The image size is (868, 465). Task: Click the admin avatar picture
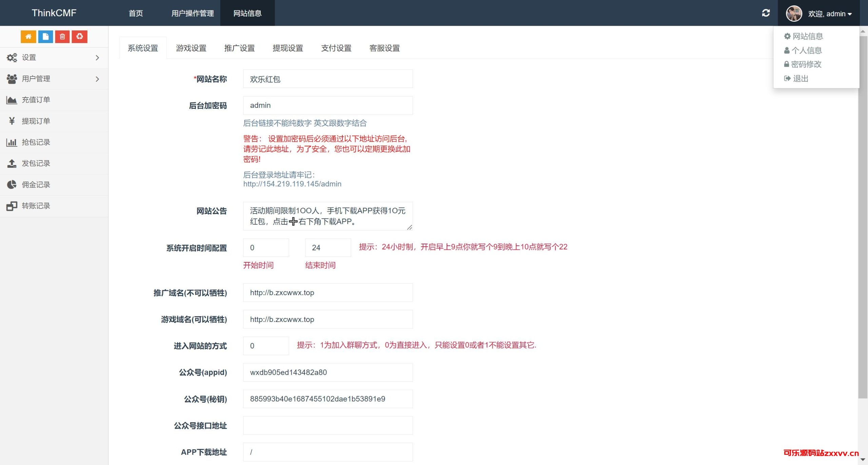point(794,14)
